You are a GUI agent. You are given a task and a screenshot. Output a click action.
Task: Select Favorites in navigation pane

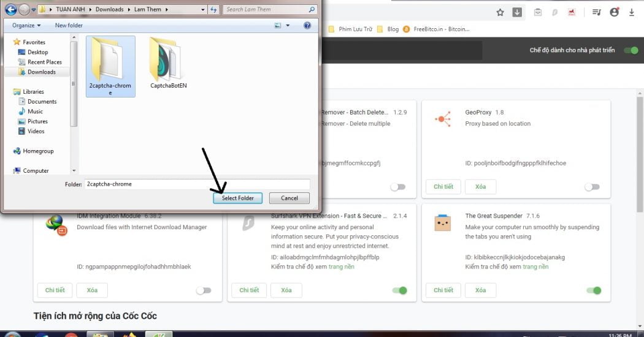pos(29,42)
